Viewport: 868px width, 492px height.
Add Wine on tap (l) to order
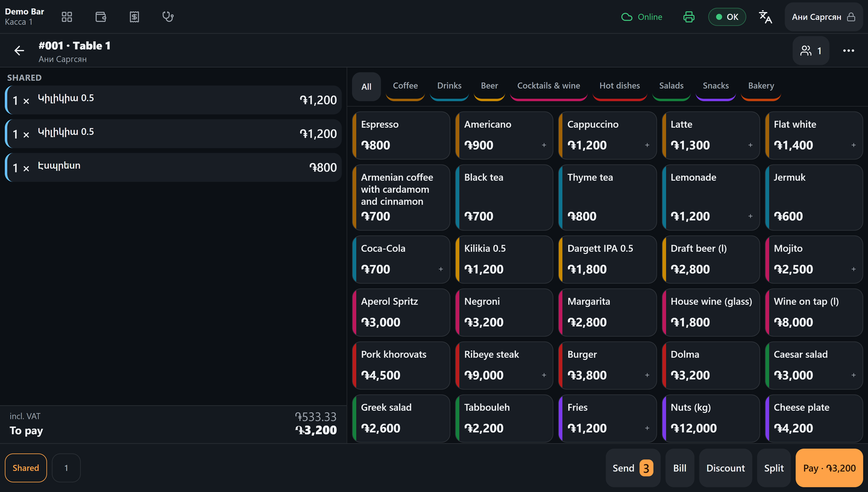tap(814, 313)
